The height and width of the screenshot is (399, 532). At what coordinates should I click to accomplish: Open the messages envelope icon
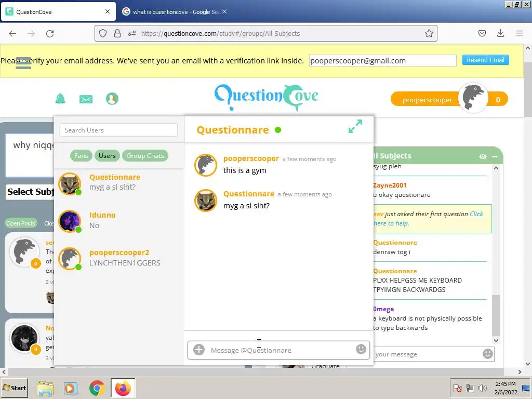pos(86,99)
